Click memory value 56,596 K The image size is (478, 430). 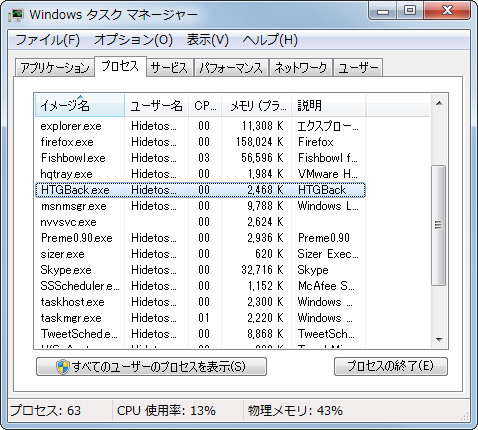point(262,158)
